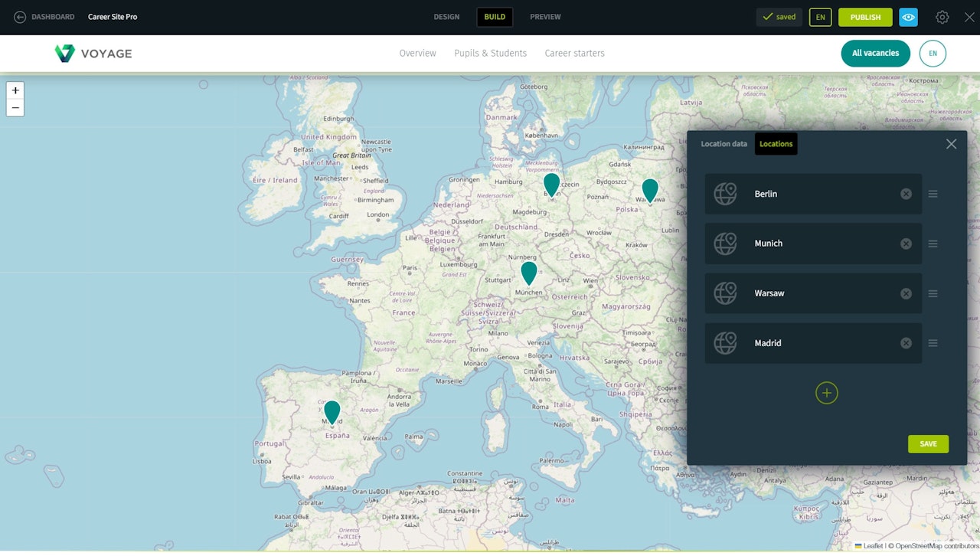Click the blue eye visibility icon
Screen dimensions: 980x556
pos(908,17)
